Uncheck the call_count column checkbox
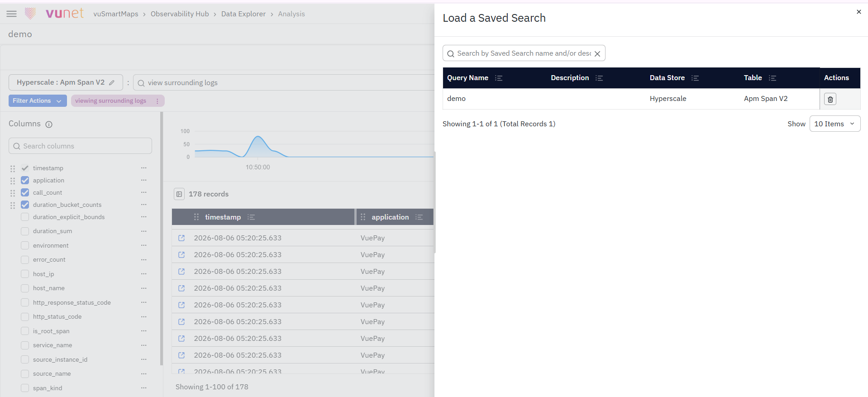The height and width of the screenshot is (397, 868). click(x=25, y=192)
